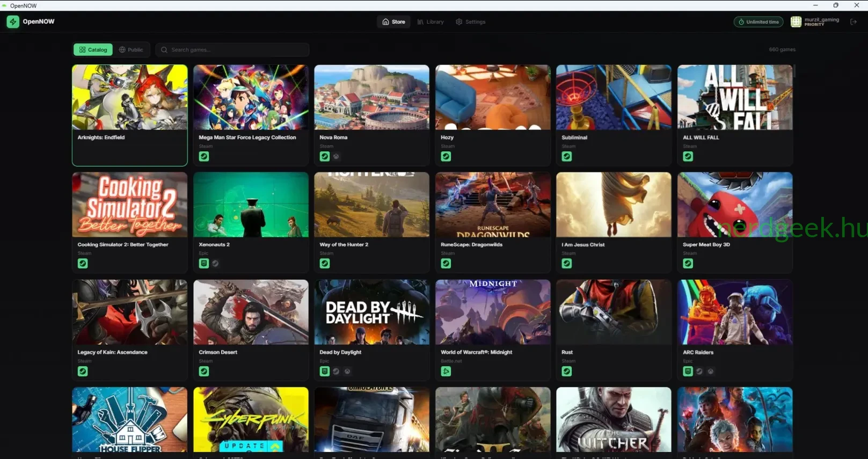Open the Crimson Desert game cover
Image resolution: width=868 pixels, height=459 pixels.
[251, 312]
